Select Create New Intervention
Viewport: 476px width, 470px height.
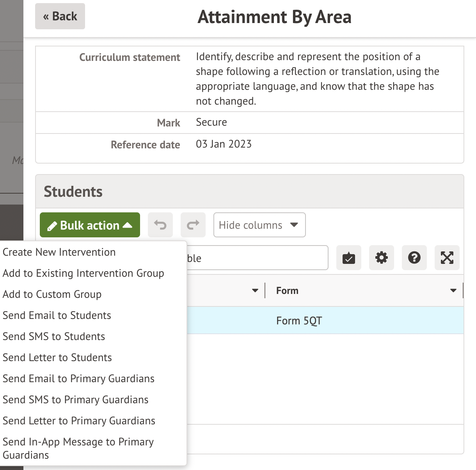click(x=59, y=252)
